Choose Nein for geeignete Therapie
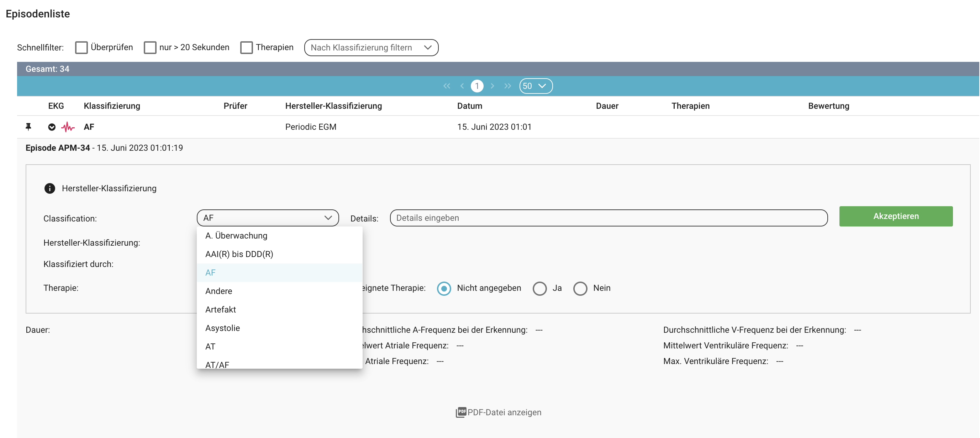This screenshot has height=438, width=980. pos(580,288)
